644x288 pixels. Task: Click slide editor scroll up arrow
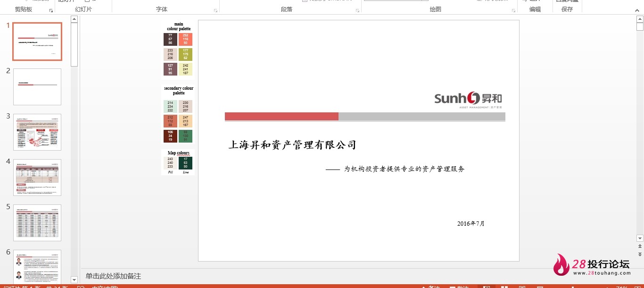click(640, 19)
